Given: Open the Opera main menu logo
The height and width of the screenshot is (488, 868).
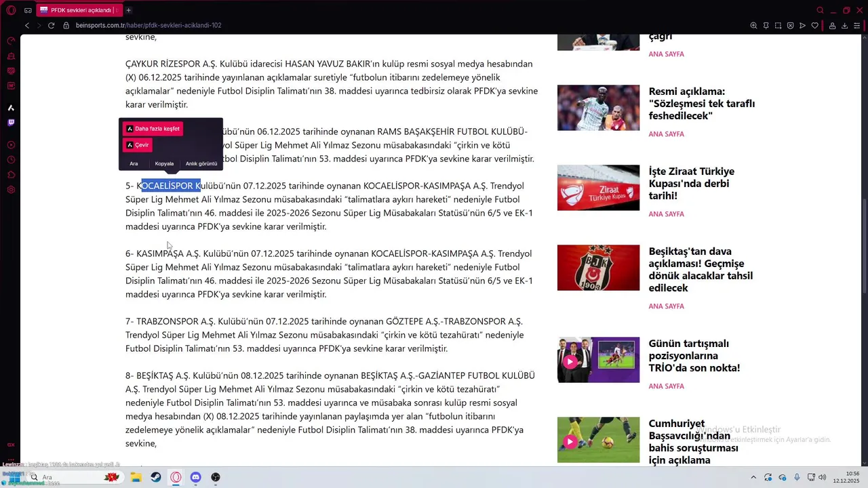Looking at the screenshot, I should tap(9, 10).
